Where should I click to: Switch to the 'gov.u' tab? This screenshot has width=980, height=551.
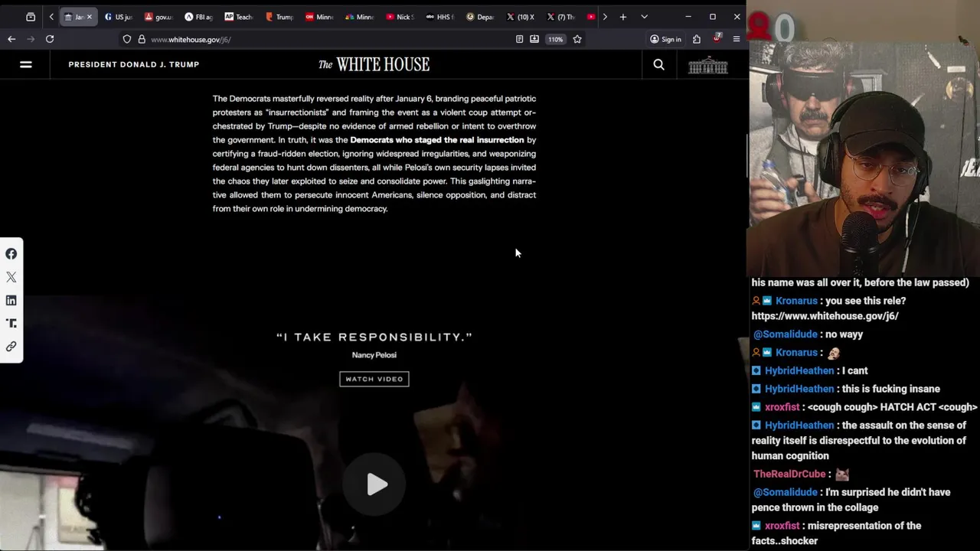click(x=158, y=17)
